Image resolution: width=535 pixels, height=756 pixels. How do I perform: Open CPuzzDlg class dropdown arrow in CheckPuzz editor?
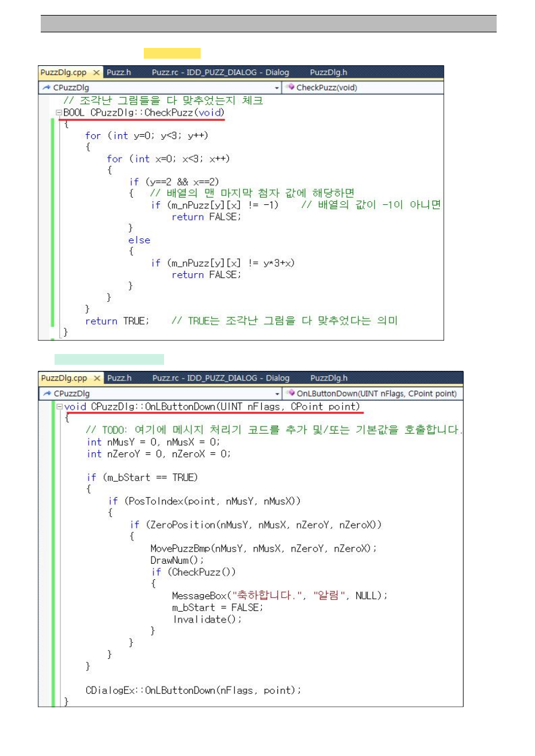pos(276,87)
